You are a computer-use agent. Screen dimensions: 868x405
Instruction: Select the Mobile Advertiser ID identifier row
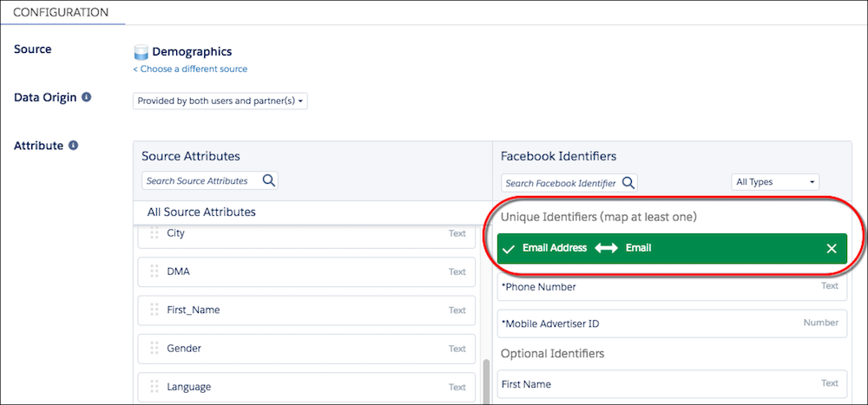(x=672, y=323)
